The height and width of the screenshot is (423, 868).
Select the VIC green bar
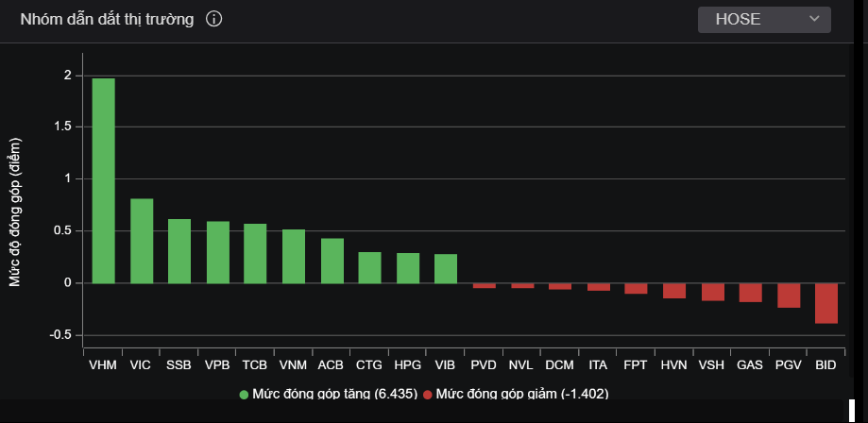coord(142,241)
